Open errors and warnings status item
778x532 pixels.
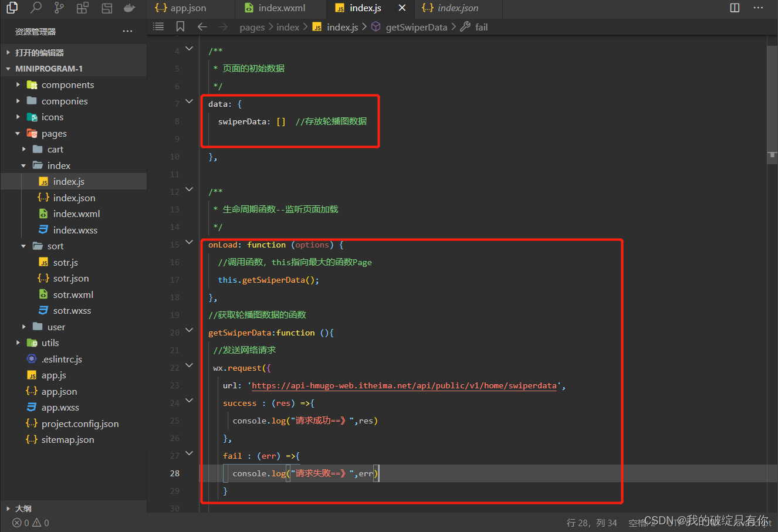31,523
